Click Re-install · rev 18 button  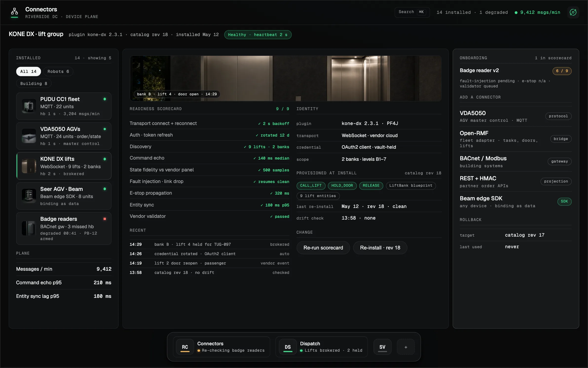coord(380,248)
